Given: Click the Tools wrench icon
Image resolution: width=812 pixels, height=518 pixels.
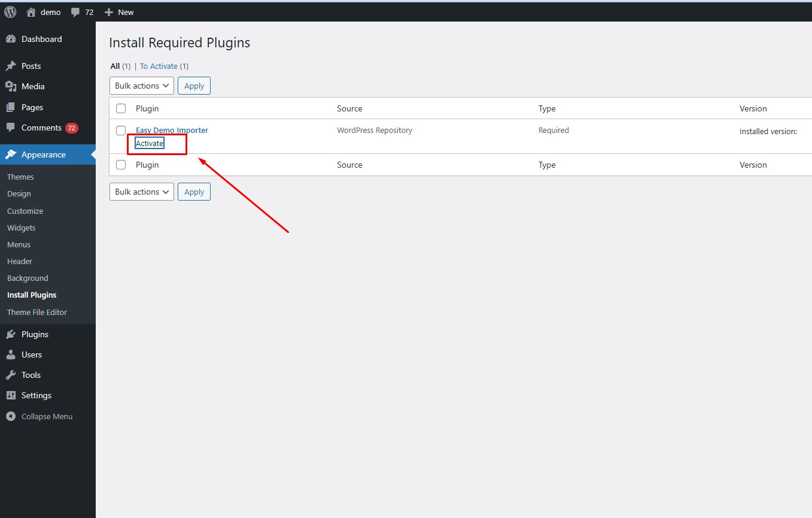Looking at the screenshot, I should (11, 375).
